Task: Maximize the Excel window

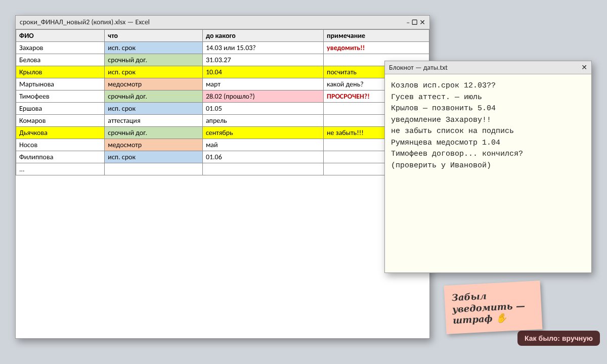Action: tap(415, 22)
